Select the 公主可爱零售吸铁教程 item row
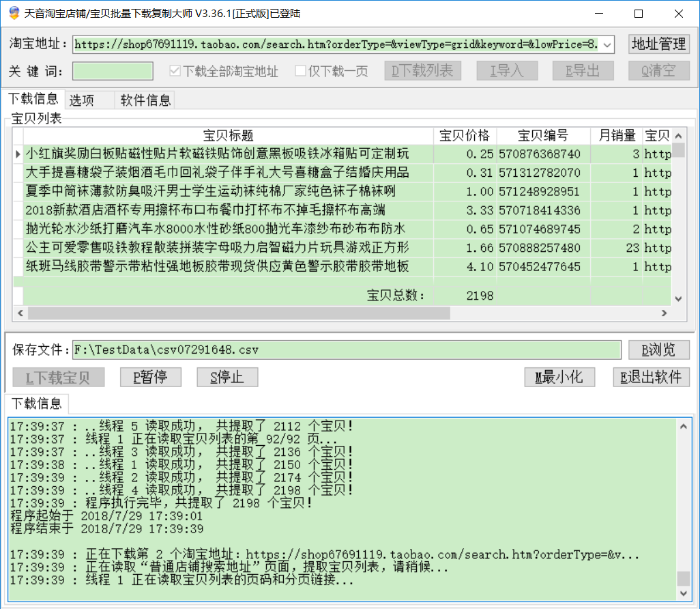Image resolution: width=700 pixels, height=609 pixels. (218, 248)
